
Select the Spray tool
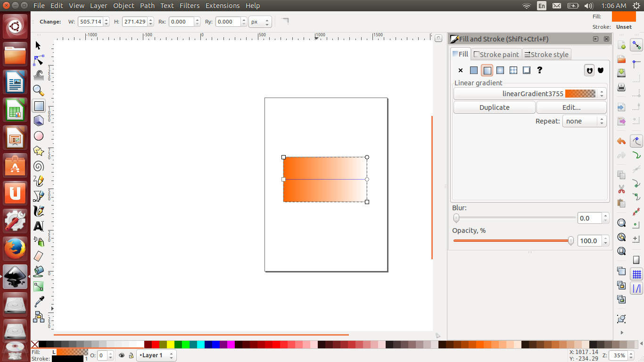(39, 241)
